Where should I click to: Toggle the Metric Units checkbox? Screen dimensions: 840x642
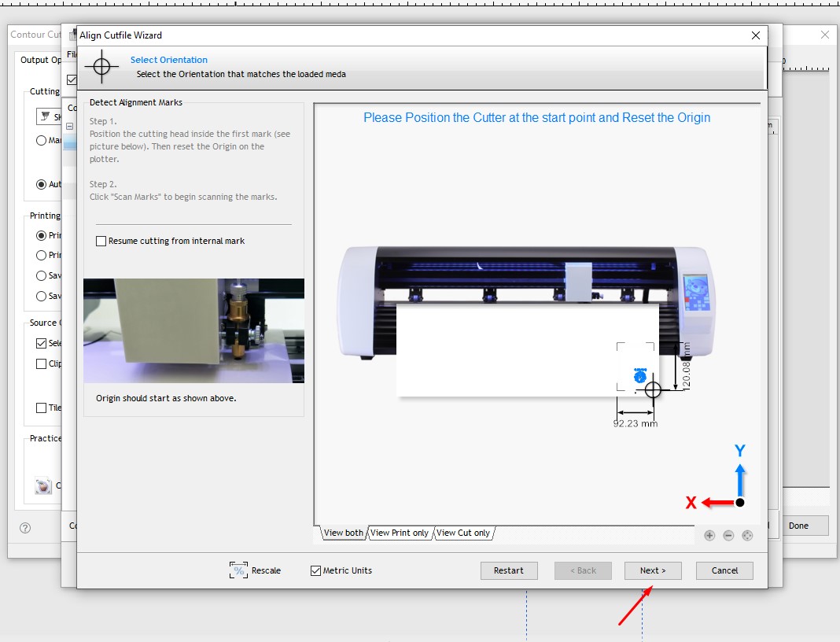315,570
